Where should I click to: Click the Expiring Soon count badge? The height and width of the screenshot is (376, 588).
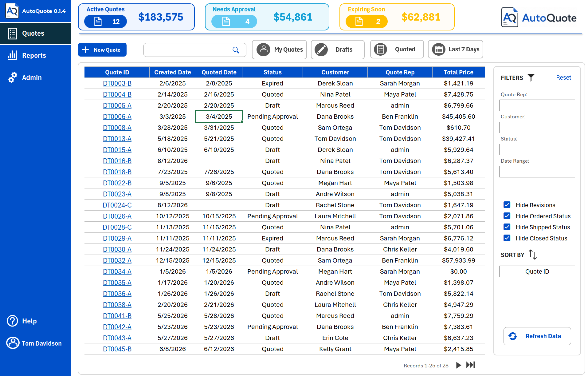(x=367, y=22)
